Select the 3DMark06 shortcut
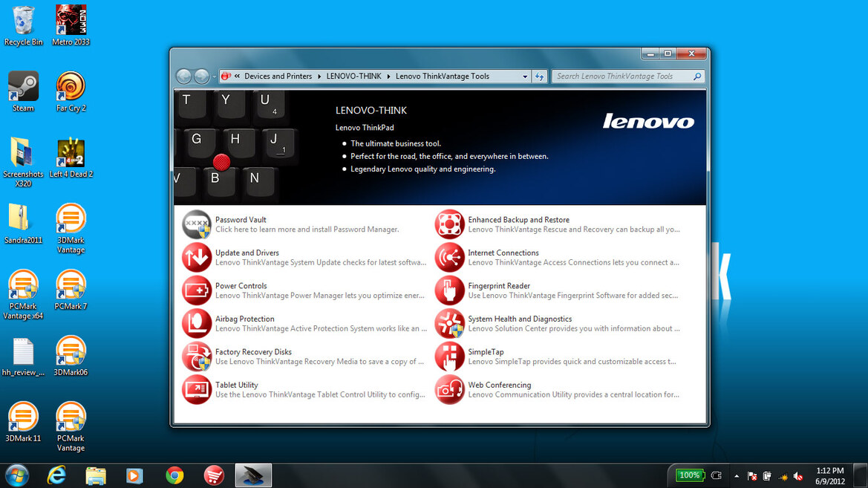868x488 pixels. click(71, 357)
